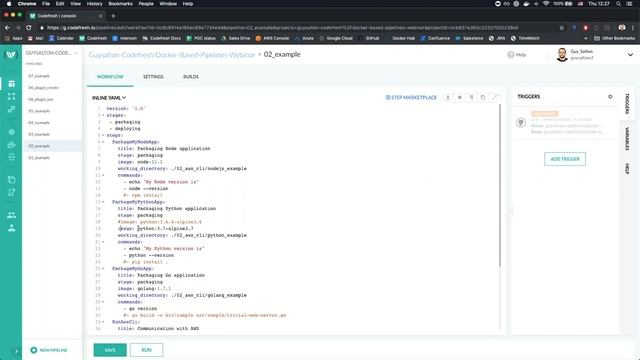The height and width of the screenshot is (360, 640).
Task: Switch to the SETTINGS tab
Action: click(x=153, y=77)
